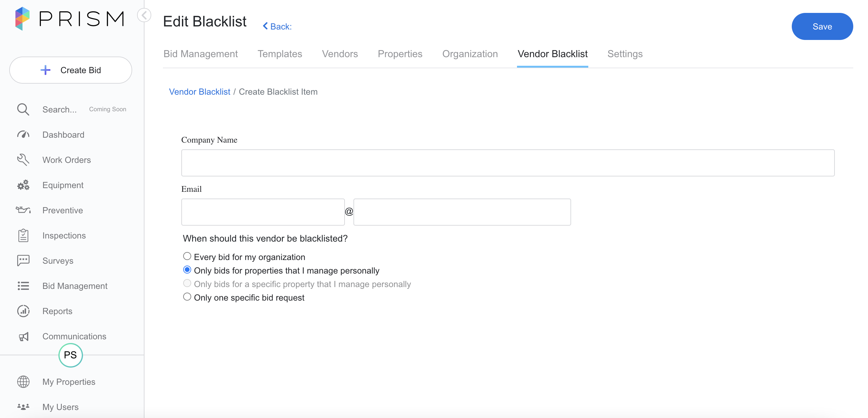Go to the Preventive sidebar label

63,210
